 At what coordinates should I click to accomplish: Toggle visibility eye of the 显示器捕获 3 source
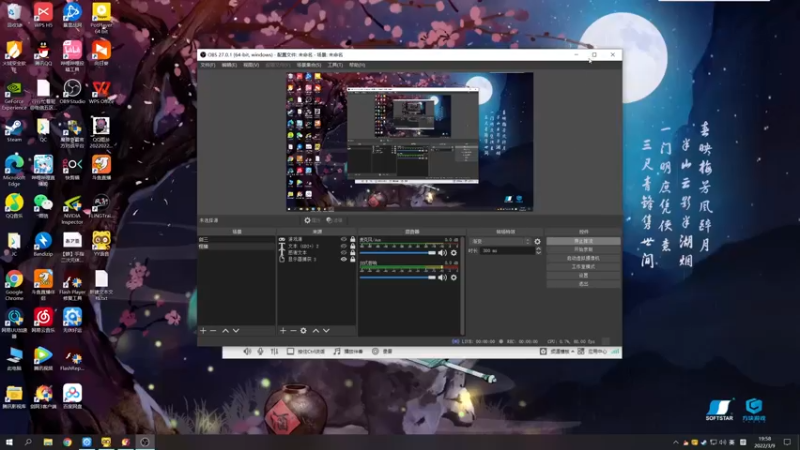344,259
